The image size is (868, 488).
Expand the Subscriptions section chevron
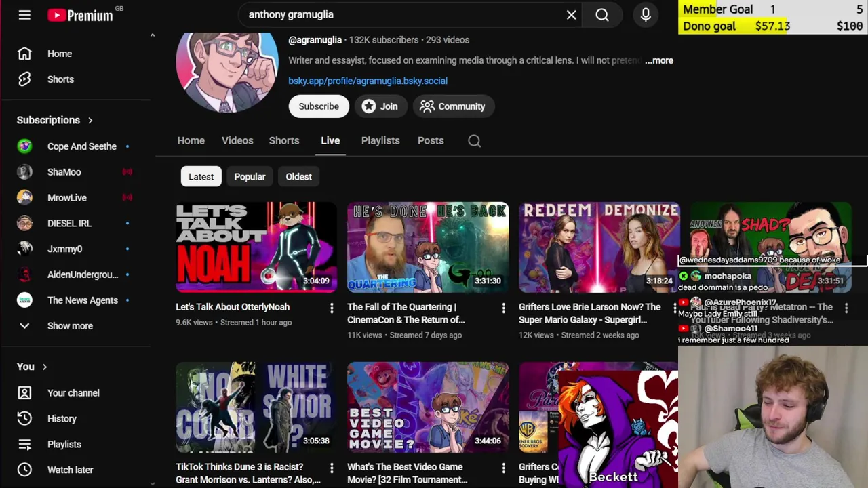90,120
